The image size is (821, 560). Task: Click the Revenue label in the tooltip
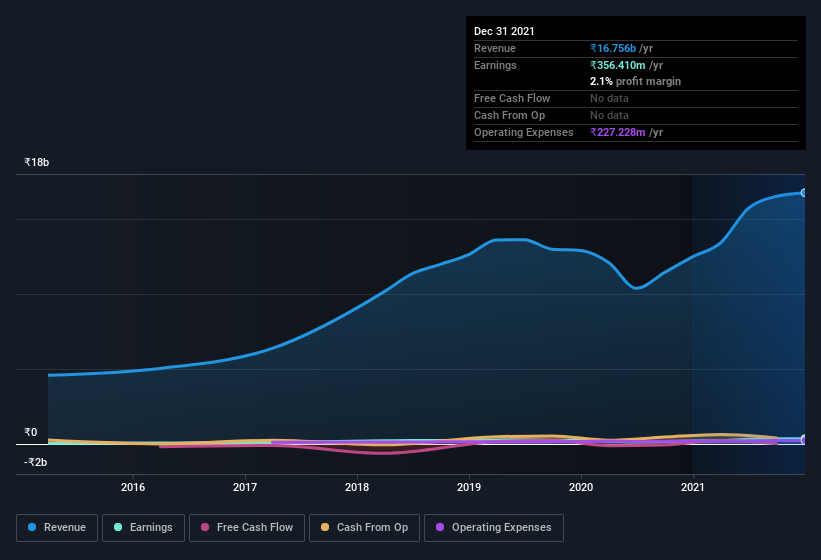point(495,48)
